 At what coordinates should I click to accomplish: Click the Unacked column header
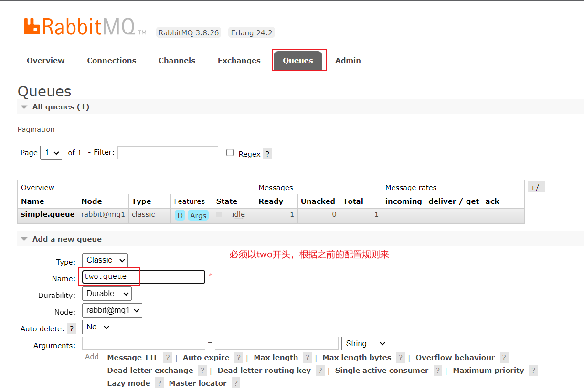pyautogui.click(x=318, y=201)
